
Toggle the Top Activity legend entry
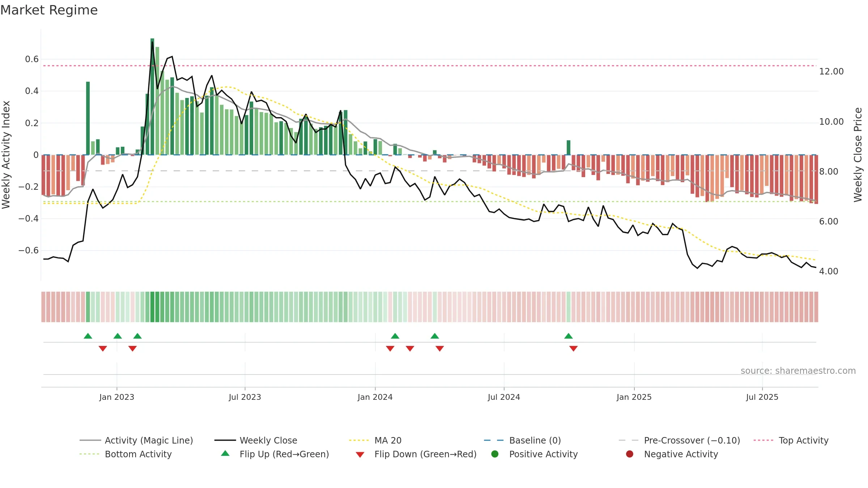791,440
